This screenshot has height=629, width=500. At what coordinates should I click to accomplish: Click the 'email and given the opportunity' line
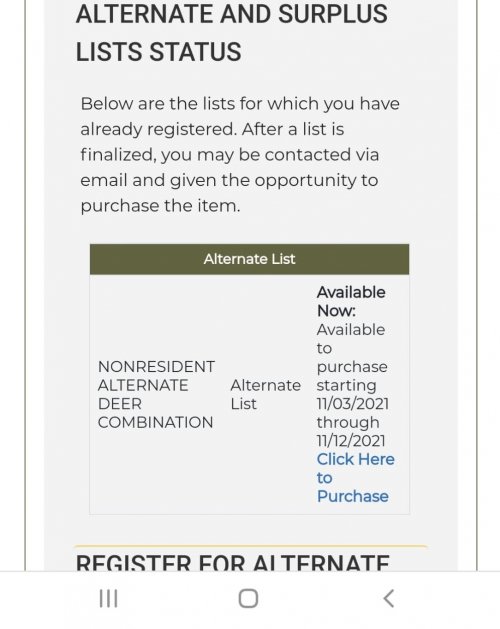[x=229, y=181]
